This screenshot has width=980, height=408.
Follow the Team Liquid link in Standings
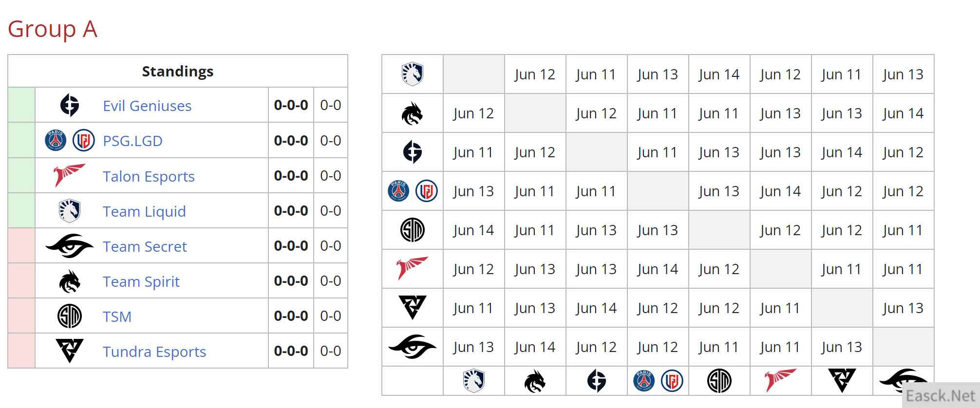pyautogui.click(x=144, y=211)
